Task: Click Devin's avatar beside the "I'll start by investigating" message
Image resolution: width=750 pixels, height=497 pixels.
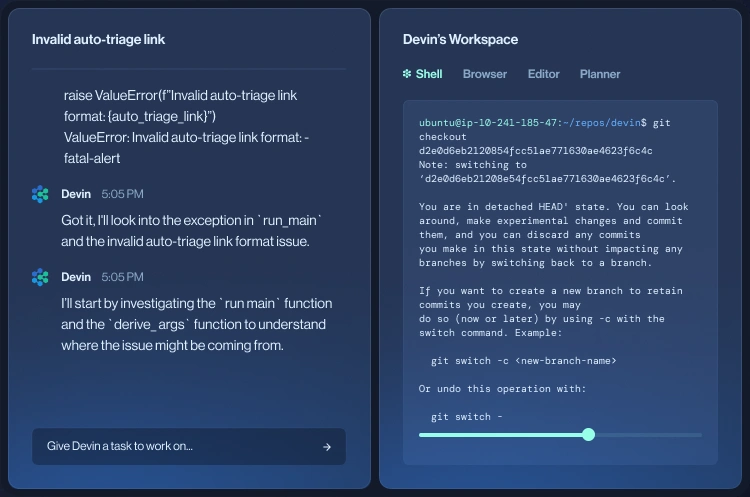Action: pyautogui.click(x=40, y=277)
